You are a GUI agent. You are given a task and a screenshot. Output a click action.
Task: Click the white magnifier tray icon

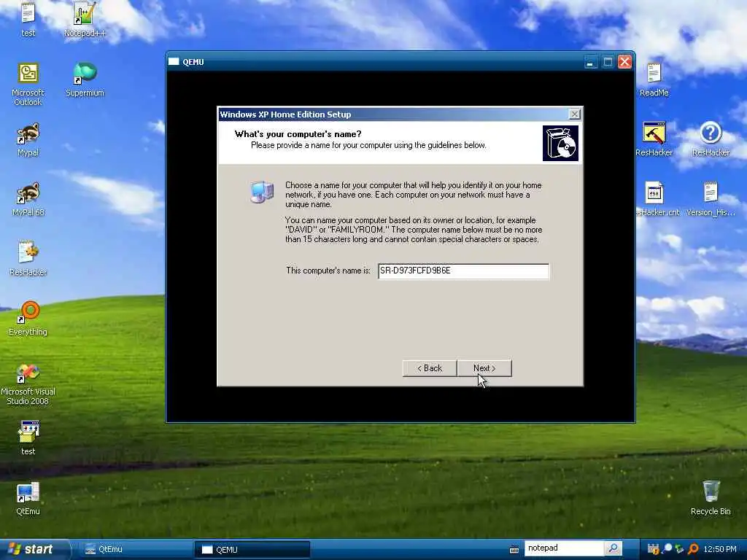click(x=667, y=548)
